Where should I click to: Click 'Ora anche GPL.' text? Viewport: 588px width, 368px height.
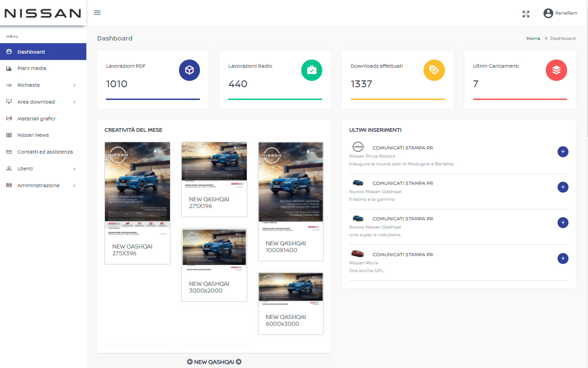pos(367,271)
